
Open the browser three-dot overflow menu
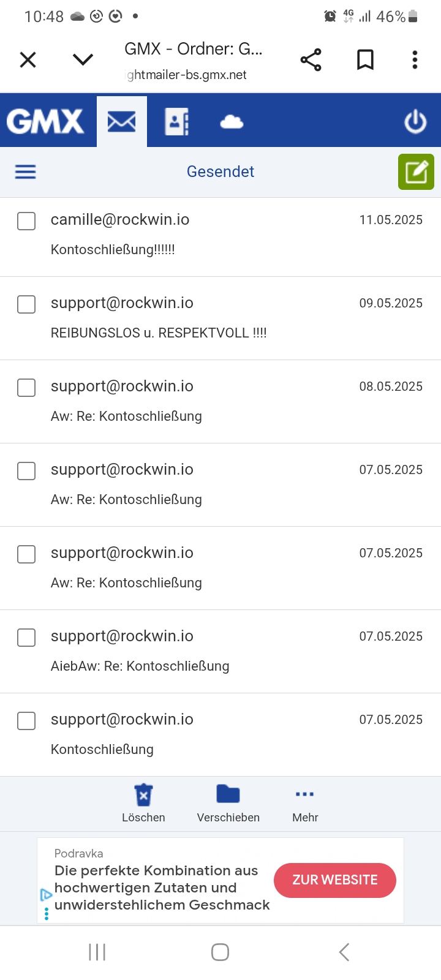pyautogui.click(x=415, y=60)
